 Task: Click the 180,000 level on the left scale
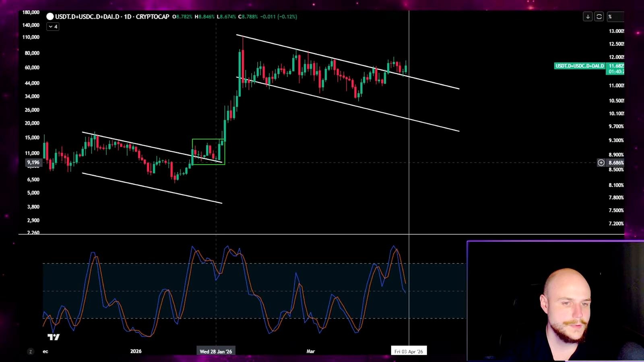coord(31,12)
